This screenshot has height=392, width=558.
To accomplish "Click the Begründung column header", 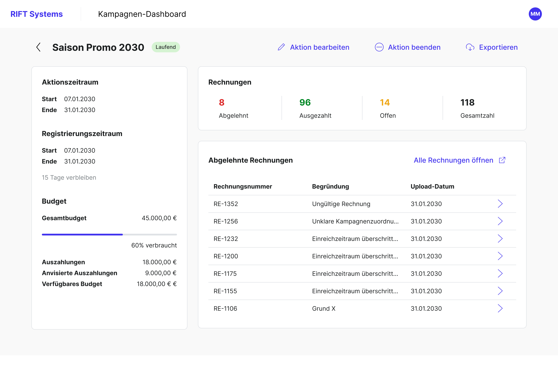I will click(330, 186).
